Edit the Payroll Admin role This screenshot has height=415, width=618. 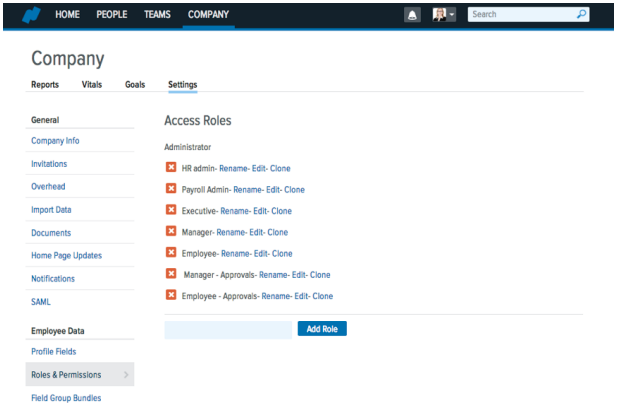point(273,190)
